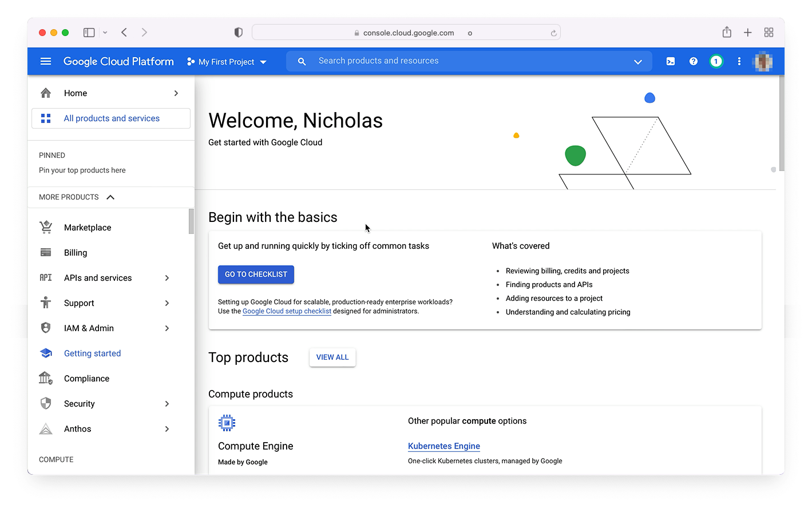The height and width of the screenshot is (513, 812).
Task: Click the Compliance building icon
Action: pos(46,378)
